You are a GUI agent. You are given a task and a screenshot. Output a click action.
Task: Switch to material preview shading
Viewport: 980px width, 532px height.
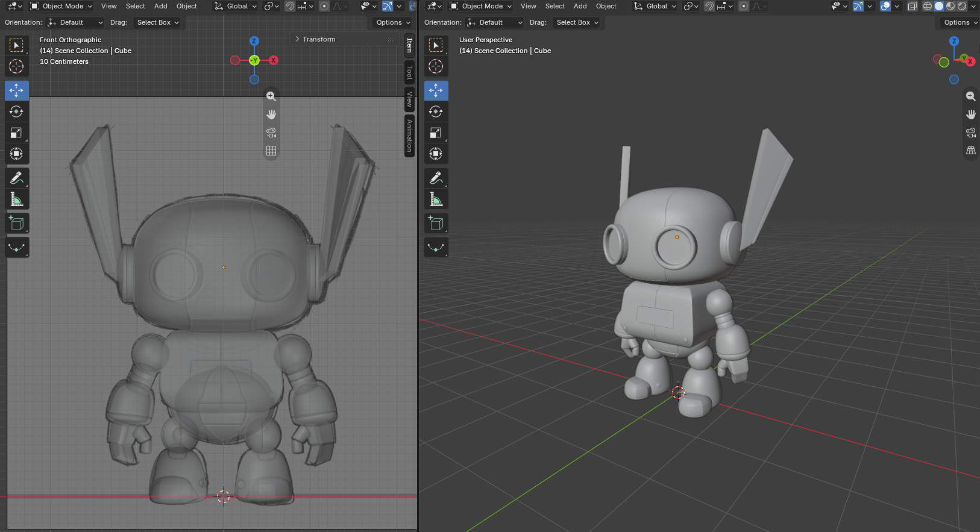tap(950, 6)
